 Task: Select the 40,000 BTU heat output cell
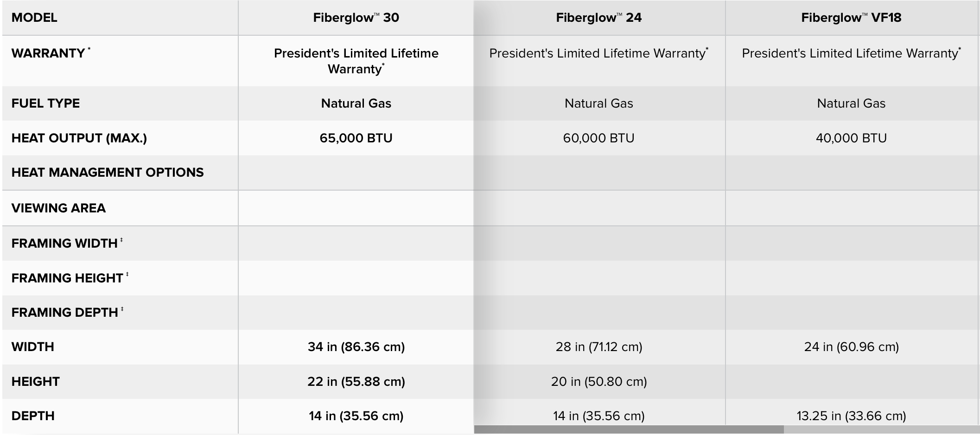click(x=851, y=138)
